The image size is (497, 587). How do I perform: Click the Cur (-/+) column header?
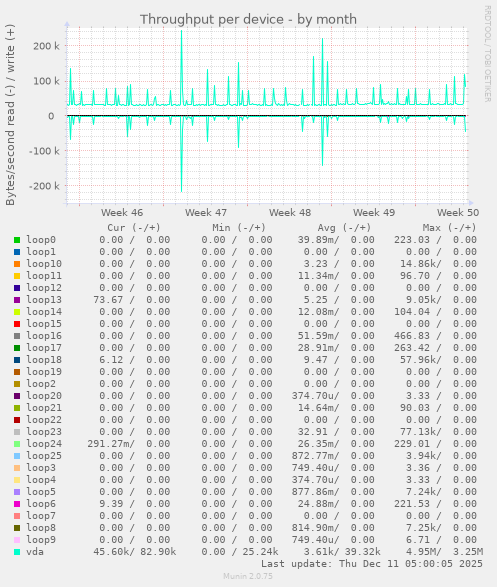(134, 228)
